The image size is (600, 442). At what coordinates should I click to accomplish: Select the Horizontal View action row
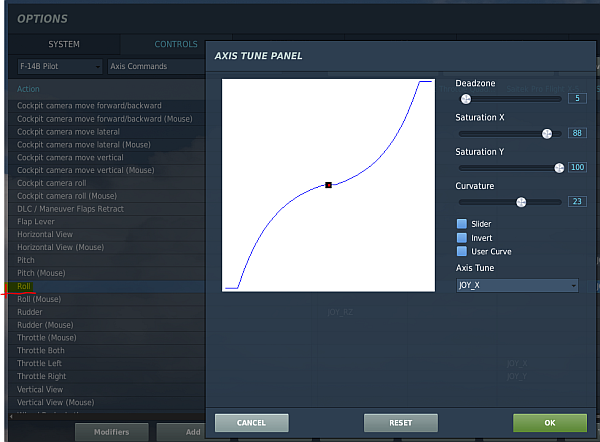[107, 235]
